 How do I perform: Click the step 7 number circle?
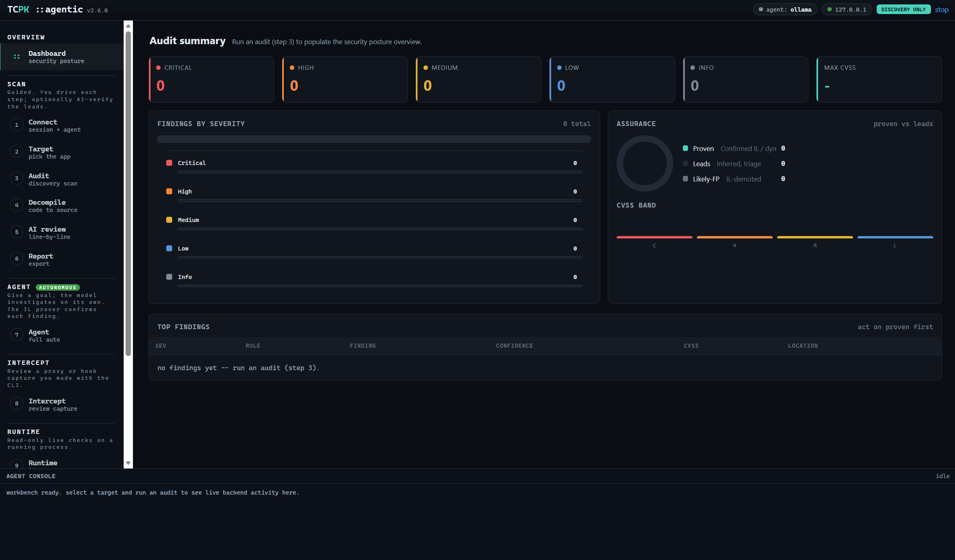pos(16,334)
